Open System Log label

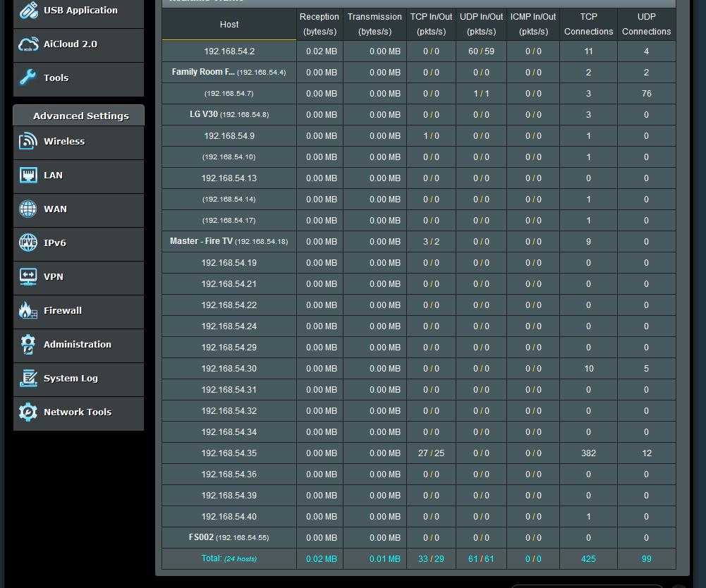coord(71,378)
